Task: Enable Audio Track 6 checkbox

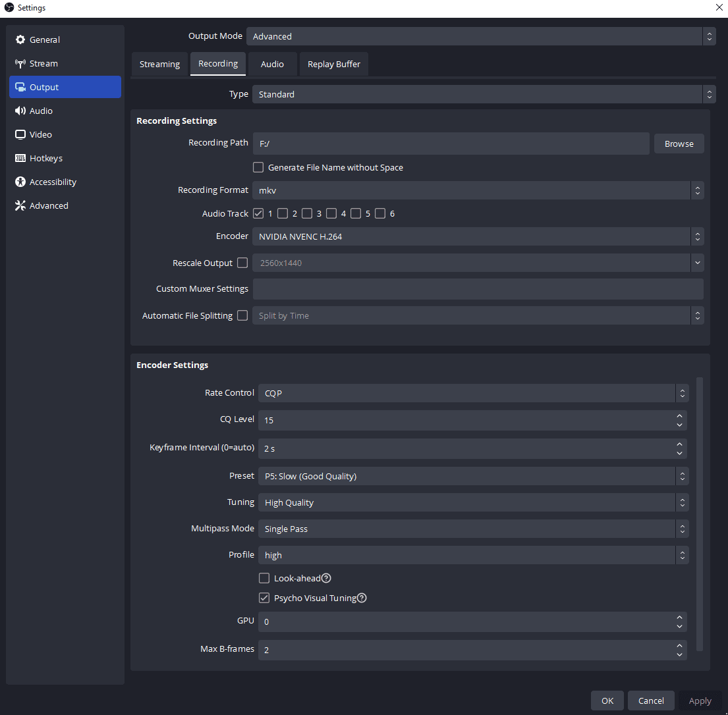Action: tap(379, 213)
